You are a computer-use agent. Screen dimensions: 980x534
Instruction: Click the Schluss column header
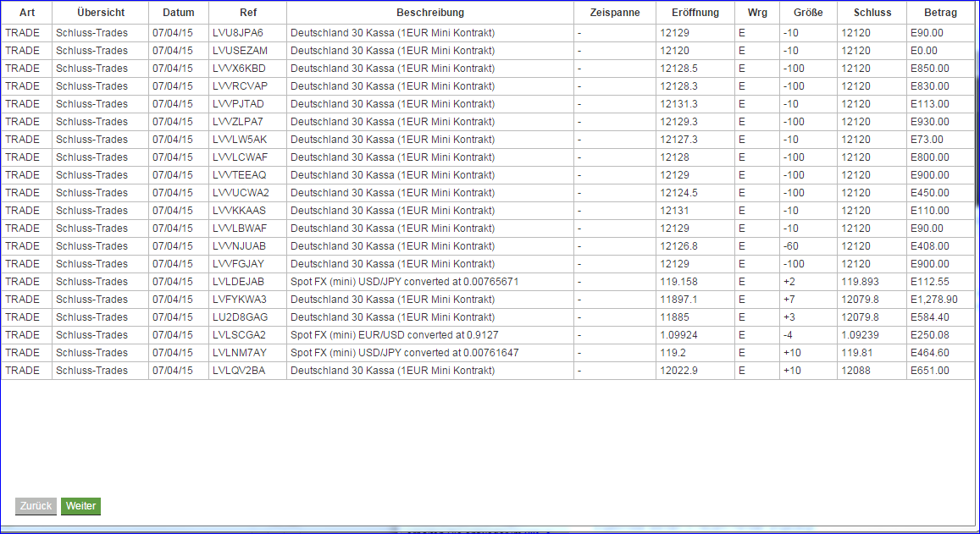pyautogui.click(x=872, y=12)
